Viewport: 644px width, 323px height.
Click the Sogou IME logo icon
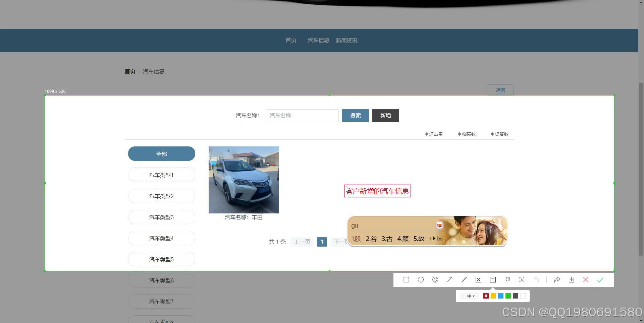(439, 225)
